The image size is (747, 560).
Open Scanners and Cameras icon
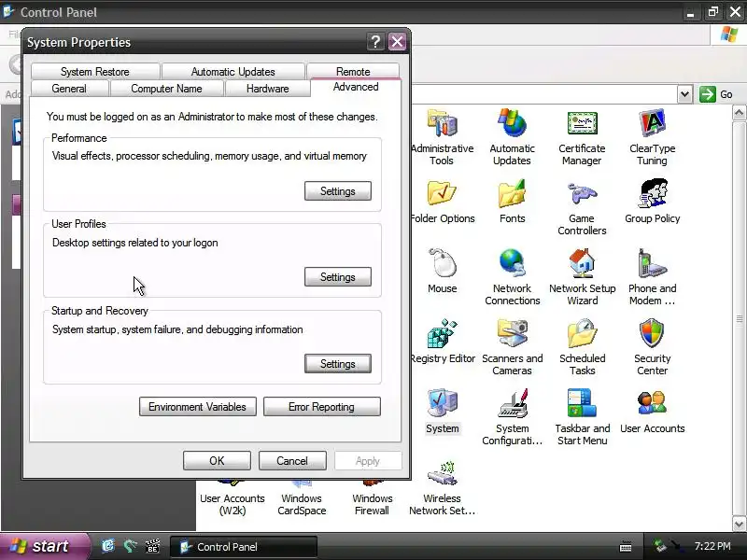click(x=512, y=333)
